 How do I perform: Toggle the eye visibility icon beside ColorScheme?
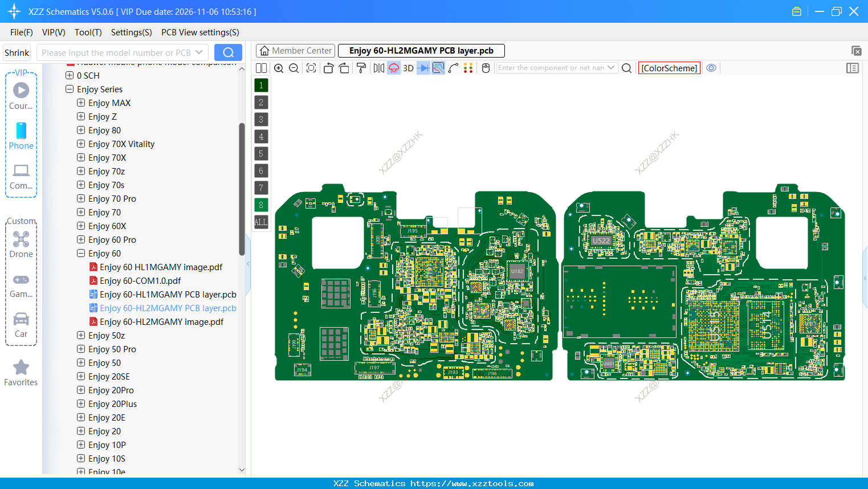pyautogui.click(x=711, y=68)
